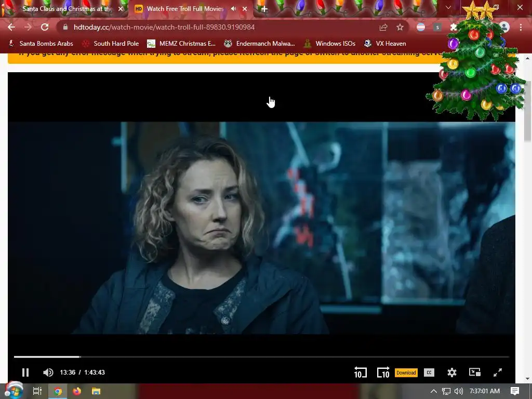
Task: Open a new browser tab
Action: (264, 9)
